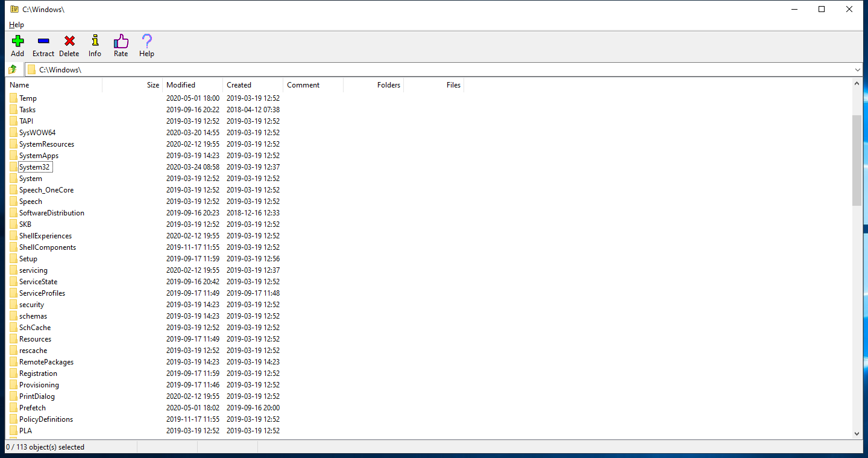
Task: Select the security folder icon
Action: coord(13,304)
